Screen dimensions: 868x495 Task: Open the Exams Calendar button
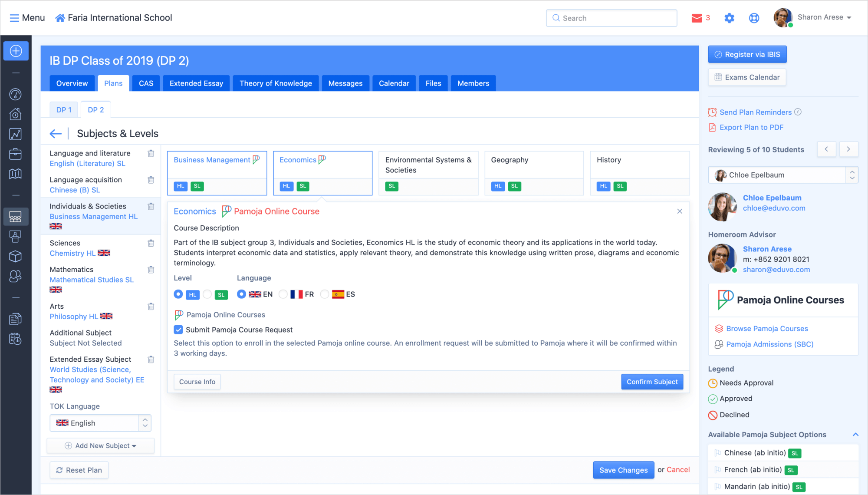(x=747, y=77)
